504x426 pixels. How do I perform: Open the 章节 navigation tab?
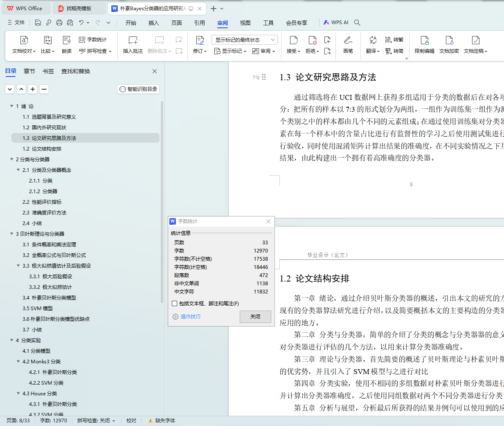(x=29, y=71)
